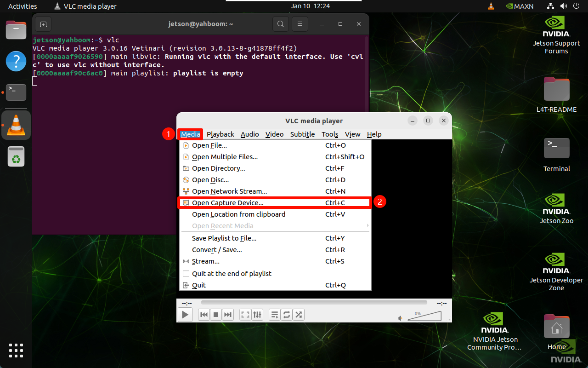The width and height of the screenshot is (588, 368).
Task: Stop playback in VLC
Action: [216, 315]
